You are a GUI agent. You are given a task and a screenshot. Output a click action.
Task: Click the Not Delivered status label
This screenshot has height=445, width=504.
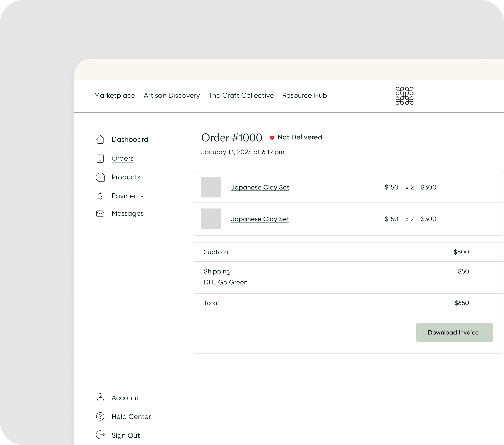click(x=300, y=137)
